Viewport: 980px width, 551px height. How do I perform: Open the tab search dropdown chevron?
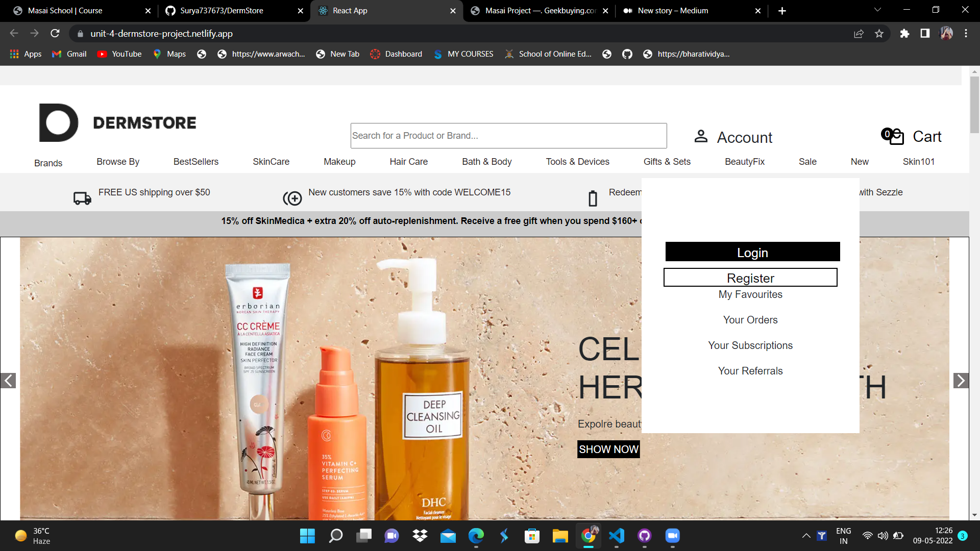[x=877, y=10]
